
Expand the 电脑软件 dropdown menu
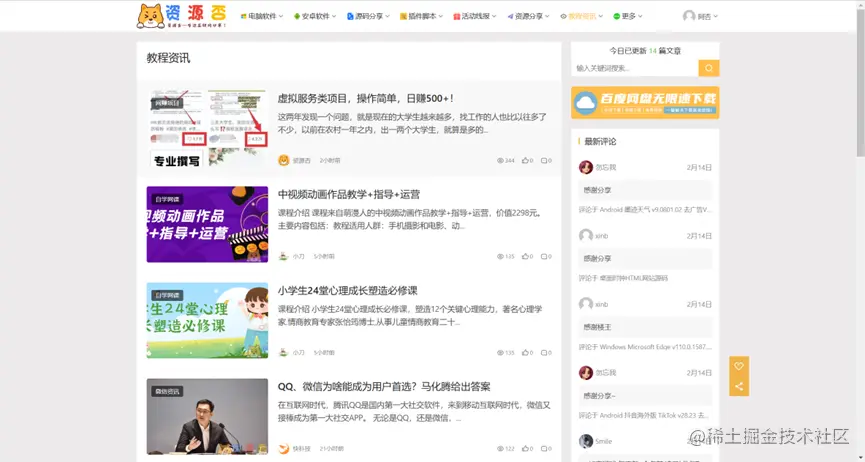coord(261,17)
